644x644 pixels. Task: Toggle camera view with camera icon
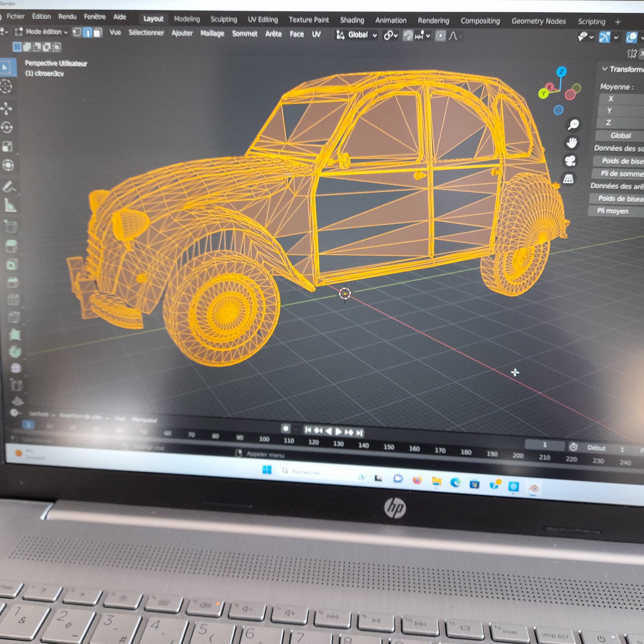(x=570, y=161)
